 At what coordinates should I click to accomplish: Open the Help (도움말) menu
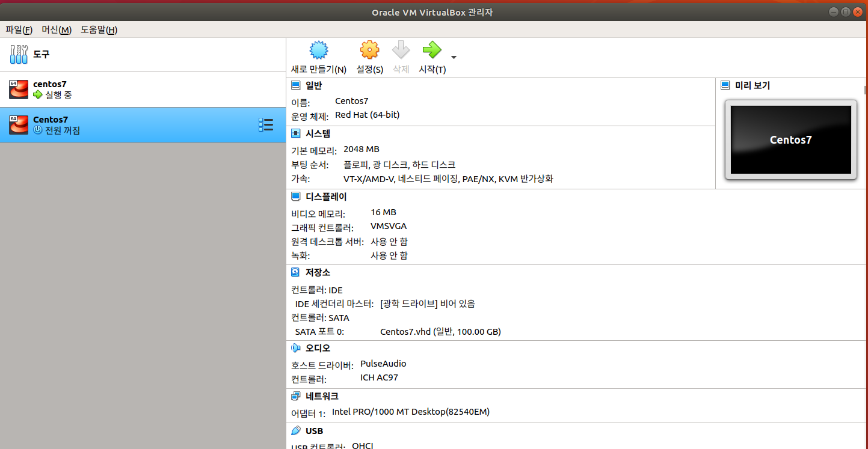pyautogui.click(x=99, y=30)
